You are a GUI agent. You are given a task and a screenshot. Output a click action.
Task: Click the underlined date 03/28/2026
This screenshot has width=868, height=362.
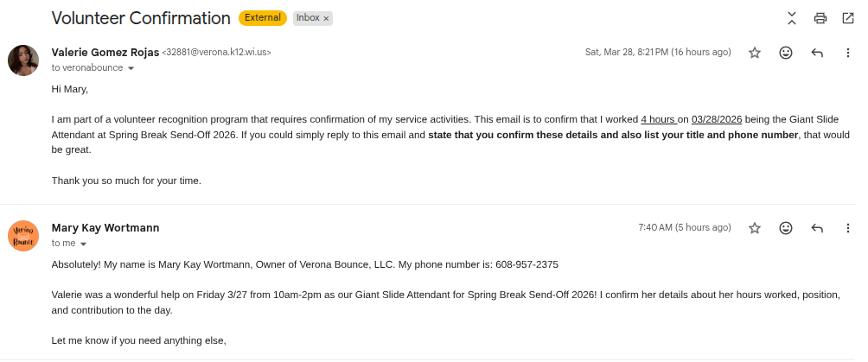pyautogui.click(x=717, y=119)
